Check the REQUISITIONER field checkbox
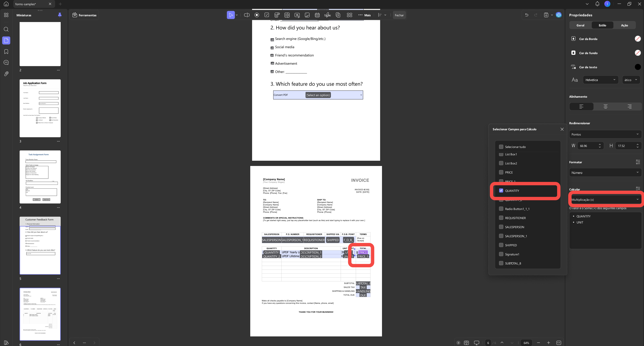The image size is (644, 346). click(501, 218)
